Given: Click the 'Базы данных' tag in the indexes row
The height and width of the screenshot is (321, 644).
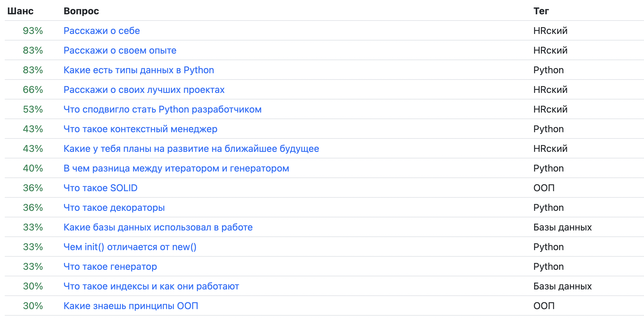Looking at the screenshot, I should [562, 286].
